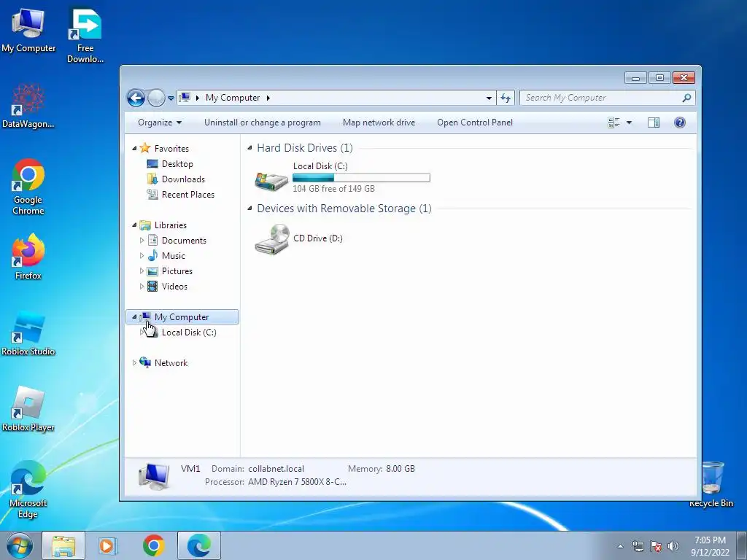
Task: Click computer icon in details pane
Action: click(154, 475)
